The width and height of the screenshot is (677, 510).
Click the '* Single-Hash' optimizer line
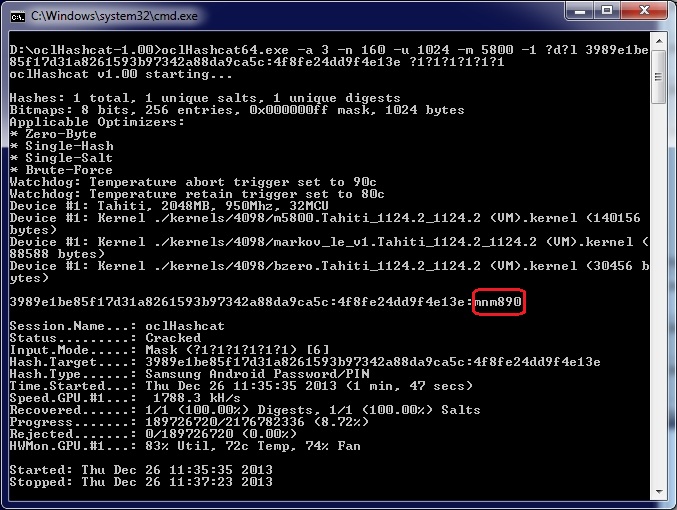tap(61, 146)
